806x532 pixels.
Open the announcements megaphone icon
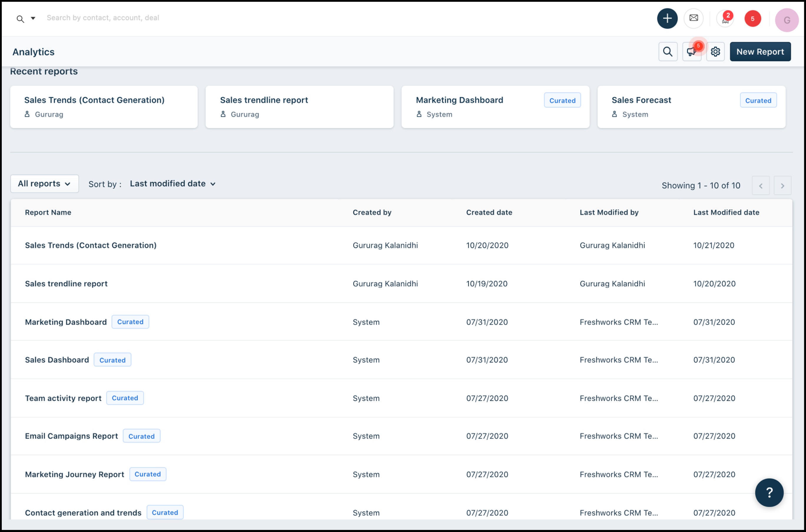691,52
